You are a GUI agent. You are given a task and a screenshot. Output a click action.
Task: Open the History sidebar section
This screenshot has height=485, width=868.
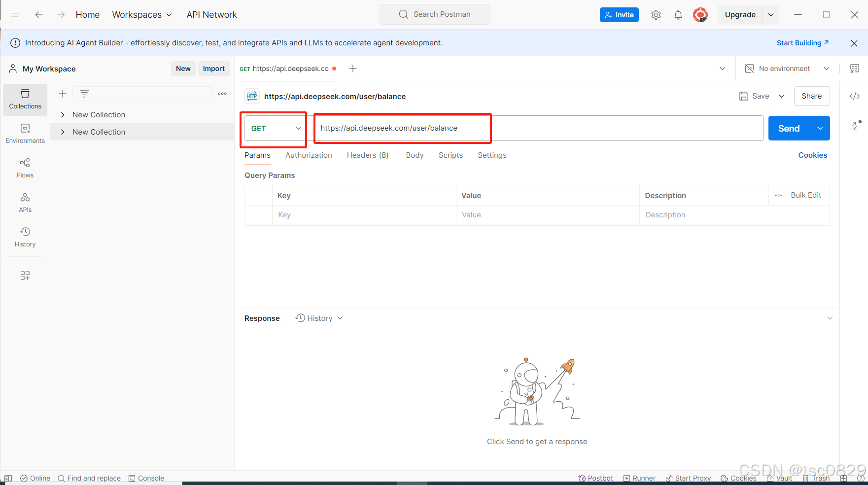(x=25, y=238)
